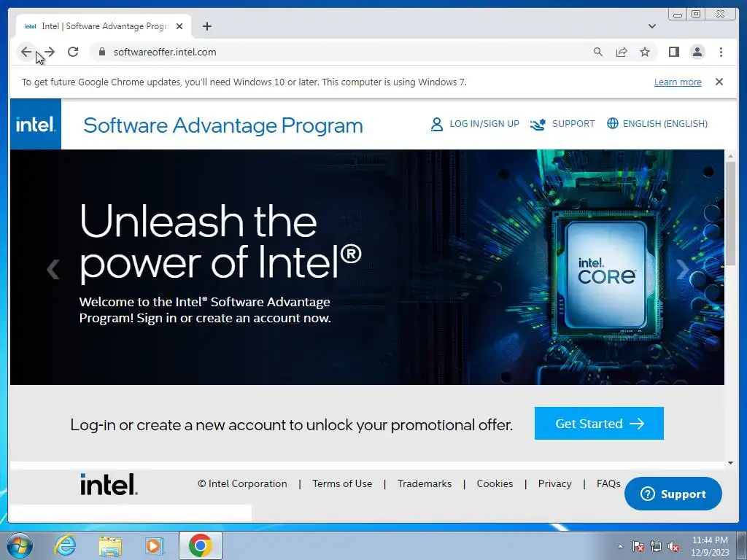Click the address bar URL softwareoffer.intel.com
The image size is (747, 560).
click(165, 52)
